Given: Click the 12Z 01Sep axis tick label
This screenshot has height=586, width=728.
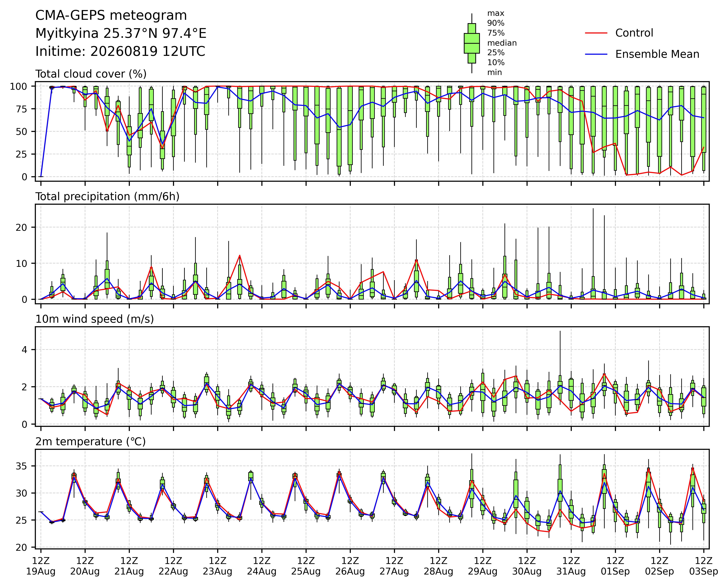Looking at the screenshot, I should pos(615,566).
